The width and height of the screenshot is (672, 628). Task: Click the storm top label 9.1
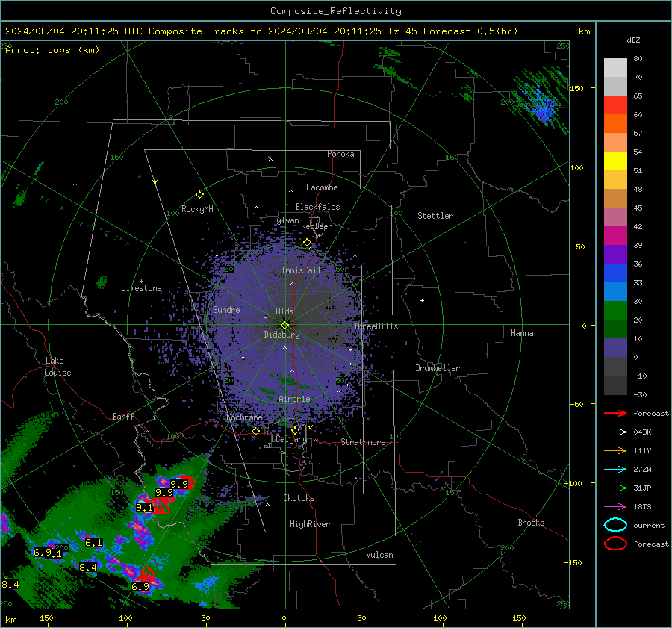[144, 508]
